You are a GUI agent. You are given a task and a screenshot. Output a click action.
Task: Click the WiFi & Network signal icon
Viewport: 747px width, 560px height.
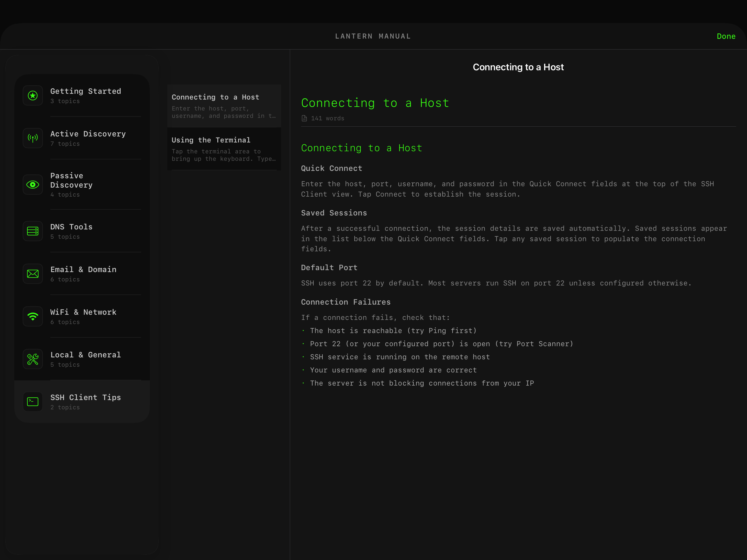click(x=33, y=316)
